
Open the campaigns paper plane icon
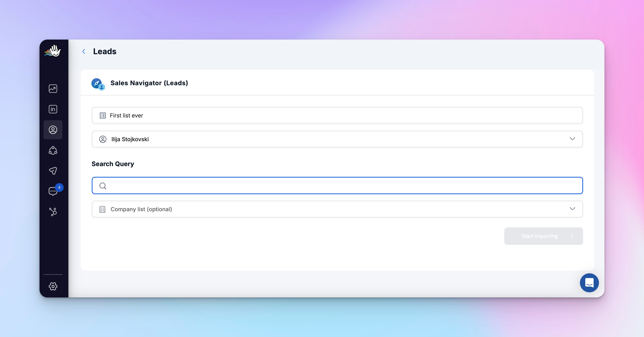tap(53, 171)
